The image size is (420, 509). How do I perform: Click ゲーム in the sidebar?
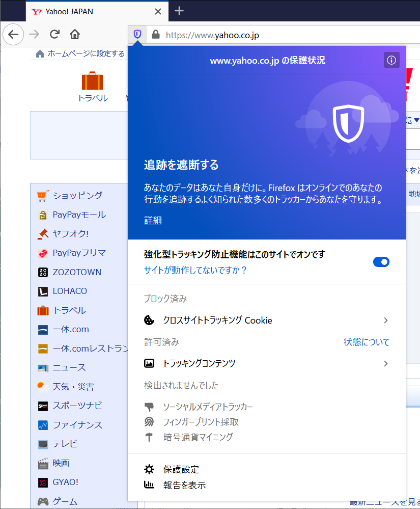coord(65,501)
